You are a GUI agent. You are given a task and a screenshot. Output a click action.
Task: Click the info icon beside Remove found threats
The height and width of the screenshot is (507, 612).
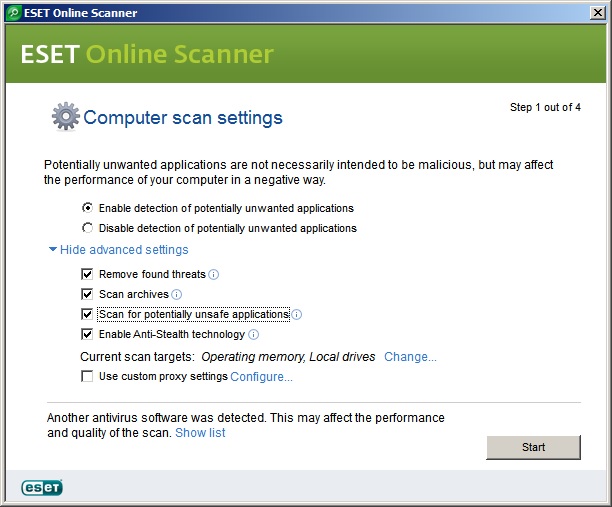click(x=214, y=275)
